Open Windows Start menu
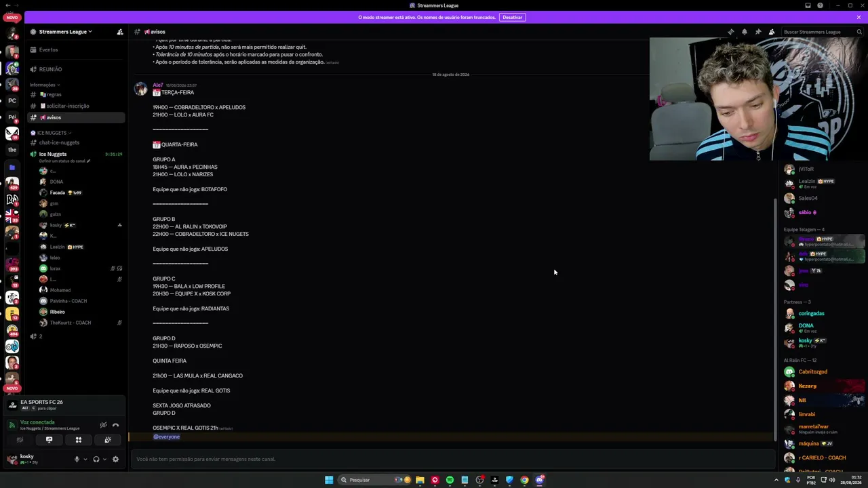Image resolution: width=868 pixels, height=488 pixels. point(329,480)
